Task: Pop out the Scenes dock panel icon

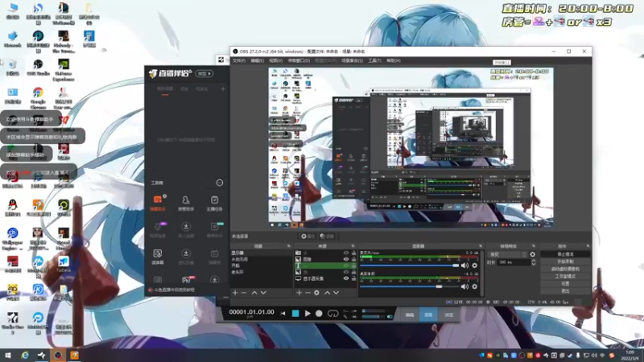Action: tap(289, 246)
